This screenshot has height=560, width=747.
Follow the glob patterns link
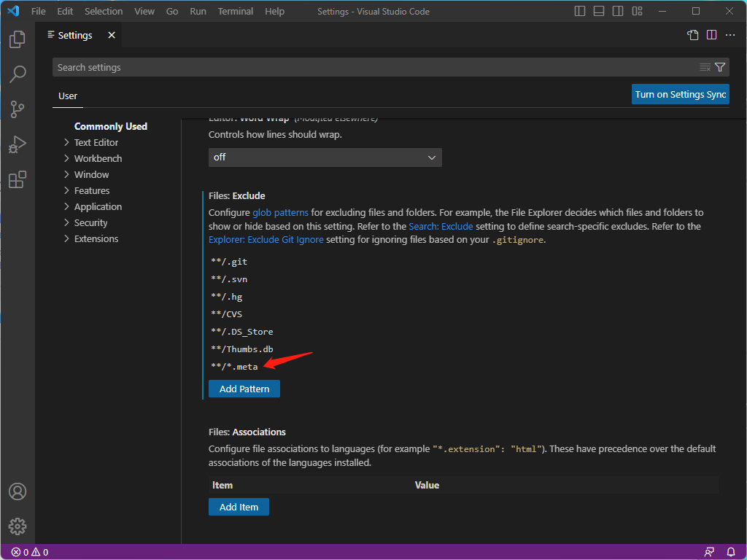coord(280,212)
